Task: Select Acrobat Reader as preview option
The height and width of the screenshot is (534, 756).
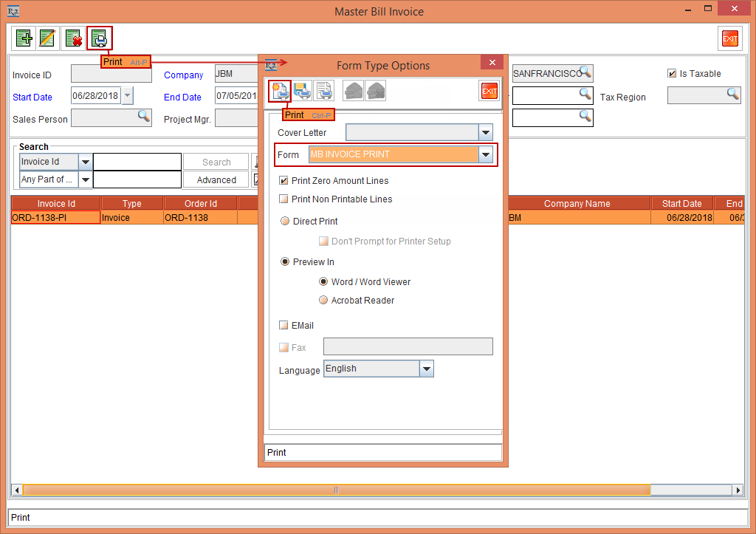Action: coord(323,300)
